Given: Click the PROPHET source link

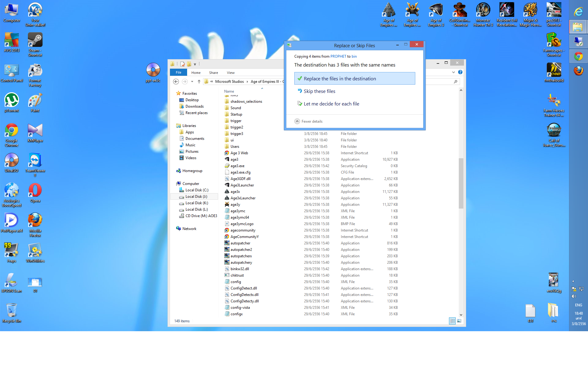Looking at the screenshot, I should click(338, 56).
